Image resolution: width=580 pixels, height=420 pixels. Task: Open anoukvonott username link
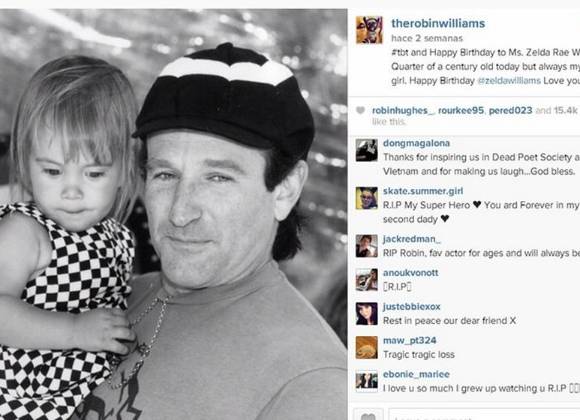click(x=411, y=273)
